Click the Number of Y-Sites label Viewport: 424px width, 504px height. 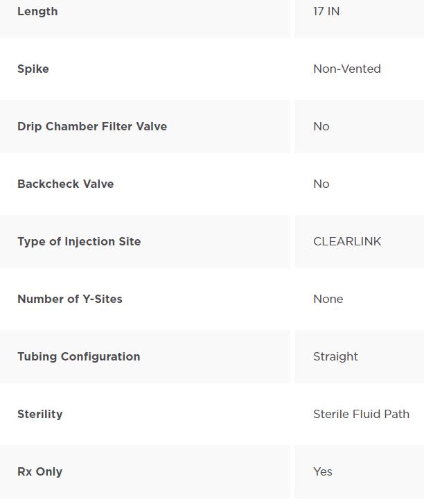pos(70,299)
